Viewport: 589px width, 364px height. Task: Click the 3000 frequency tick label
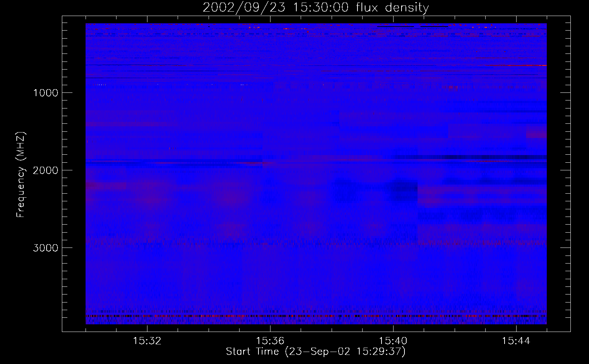coord(46,248)
